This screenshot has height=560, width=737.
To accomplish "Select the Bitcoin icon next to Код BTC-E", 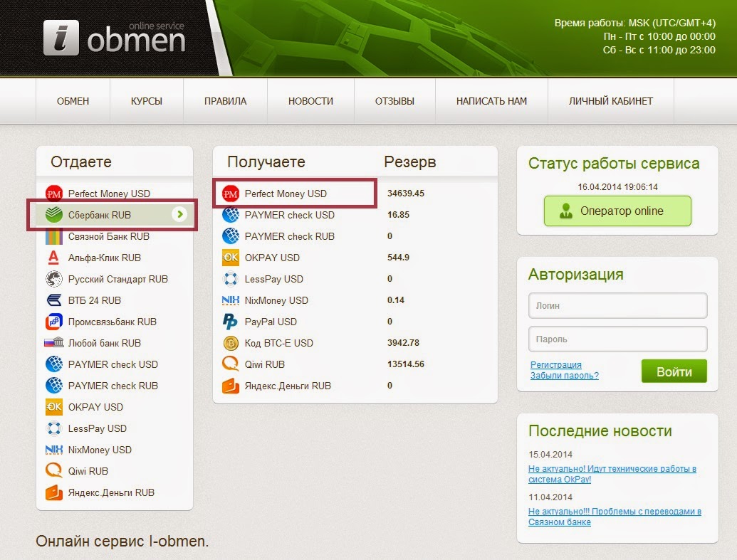I will (x=230, y=343).
